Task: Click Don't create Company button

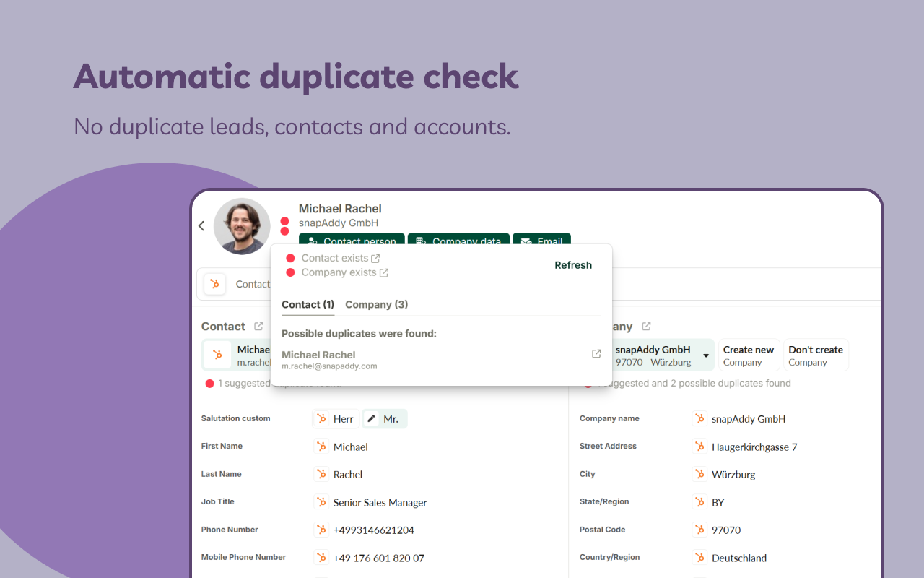Action: point(816,355)
